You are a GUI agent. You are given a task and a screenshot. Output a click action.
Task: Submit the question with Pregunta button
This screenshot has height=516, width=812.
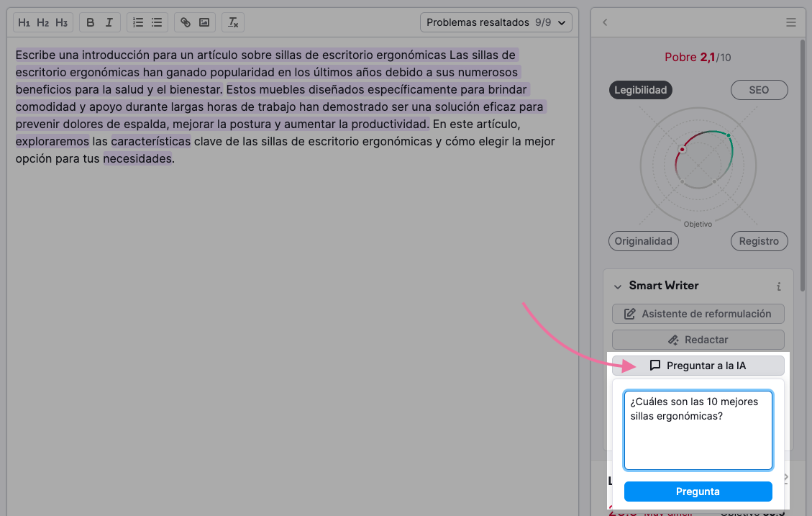698,492
